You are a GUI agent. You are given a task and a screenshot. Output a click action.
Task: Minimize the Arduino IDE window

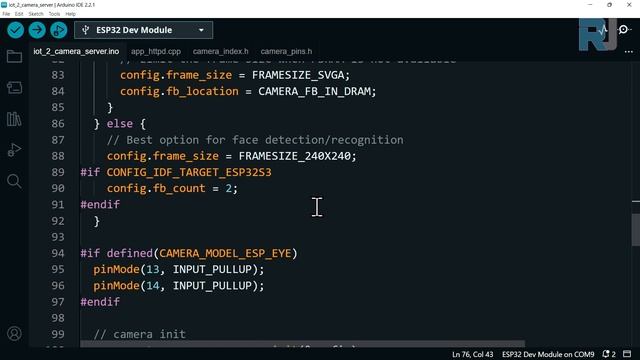pyautogui.click(x=590, y=5)
